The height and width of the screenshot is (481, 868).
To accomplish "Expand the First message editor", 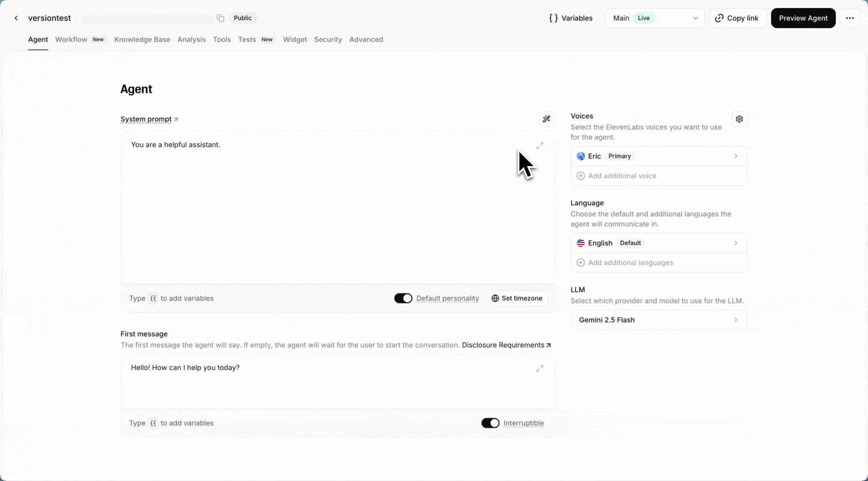I will pos(540,369).
